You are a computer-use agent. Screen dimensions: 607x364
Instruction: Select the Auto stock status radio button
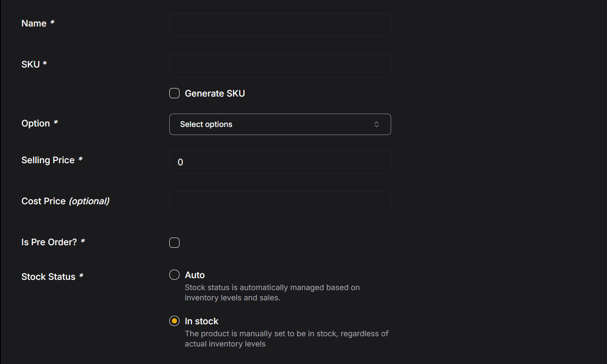coord(174,275)
